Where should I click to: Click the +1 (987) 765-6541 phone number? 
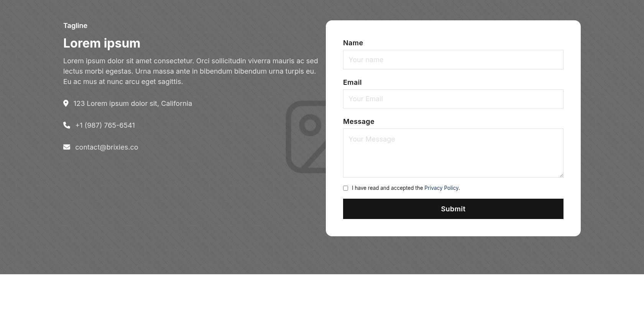105,125
